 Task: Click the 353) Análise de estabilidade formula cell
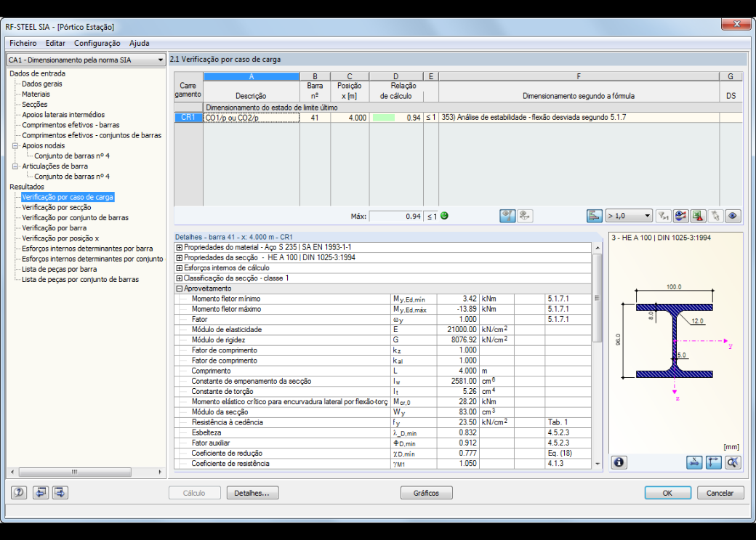[579, 118]
